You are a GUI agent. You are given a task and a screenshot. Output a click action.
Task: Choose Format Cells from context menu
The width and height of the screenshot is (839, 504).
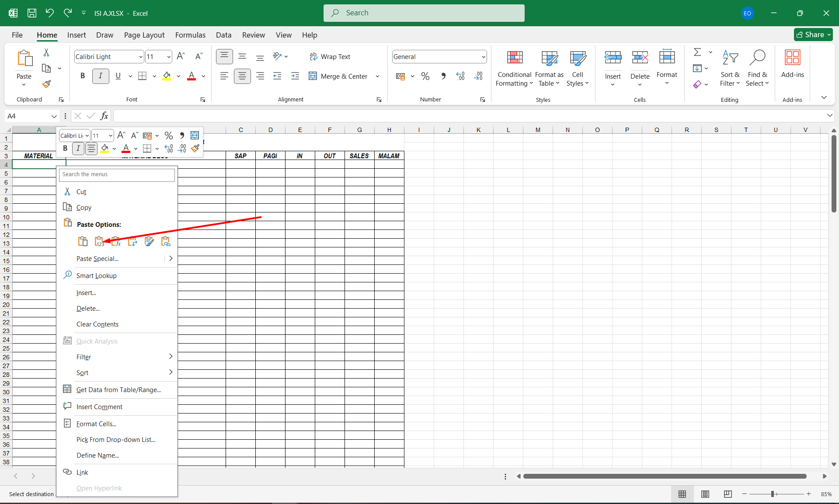click(x=96, y=424)
